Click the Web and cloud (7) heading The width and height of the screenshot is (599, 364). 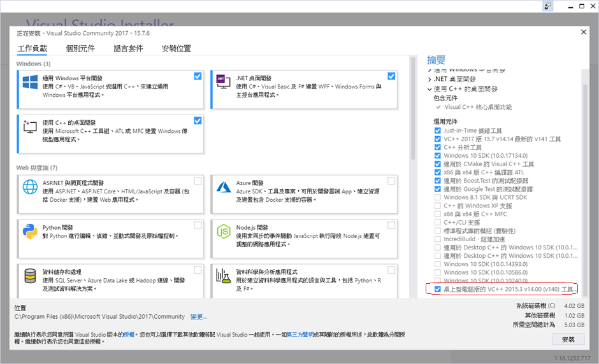tap(37, 168)
